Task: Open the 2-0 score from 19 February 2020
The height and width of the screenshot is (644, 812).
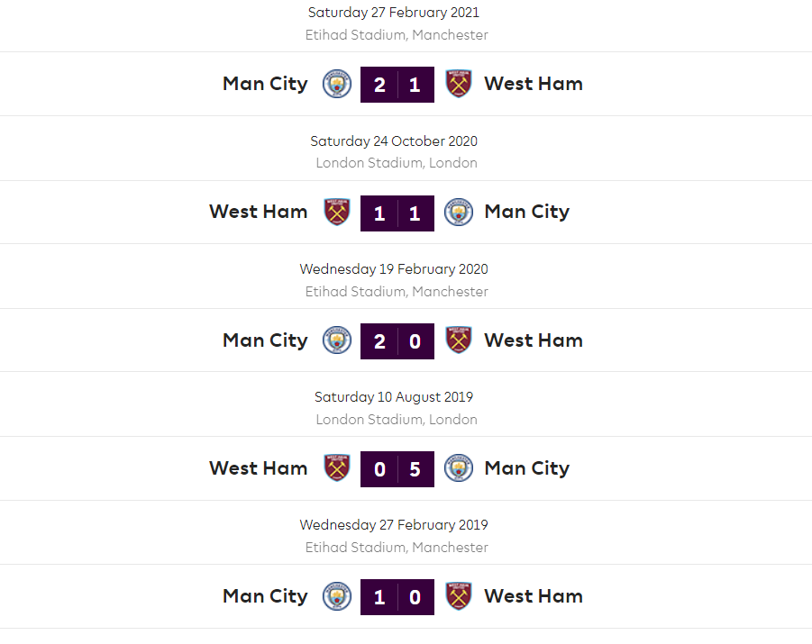Action: pyautogui.click(x=397, y=341)
